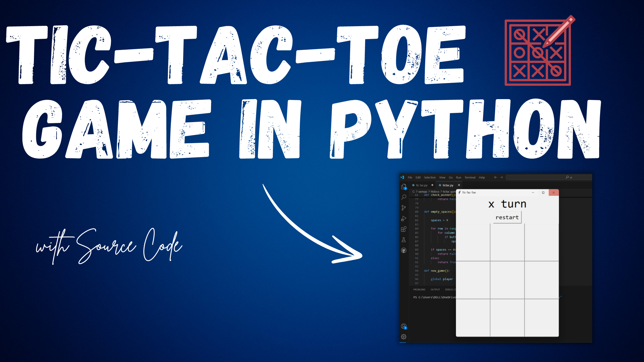The width and height of the screenshot is (644, 362).
Task: Click the restart button in Tic-Tac-Toe
Action: tap(507, 217)
